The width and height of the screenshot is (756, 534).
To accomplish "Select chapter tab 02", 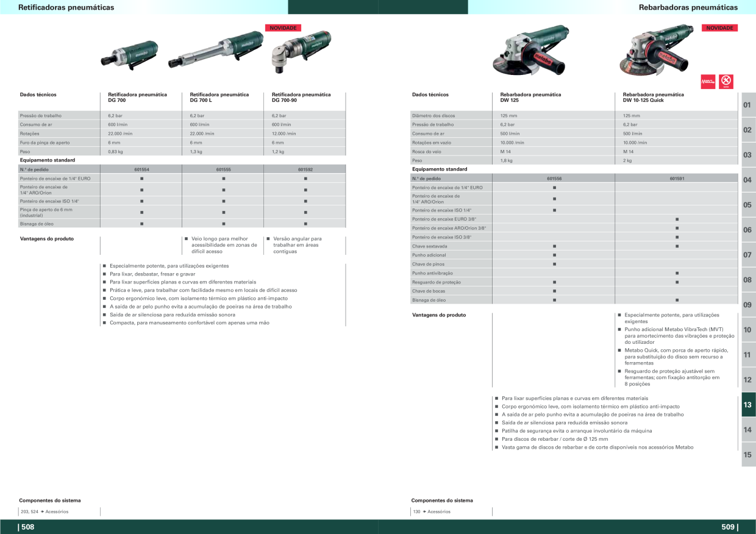I will pyautogui.click(x=748, y=130).
